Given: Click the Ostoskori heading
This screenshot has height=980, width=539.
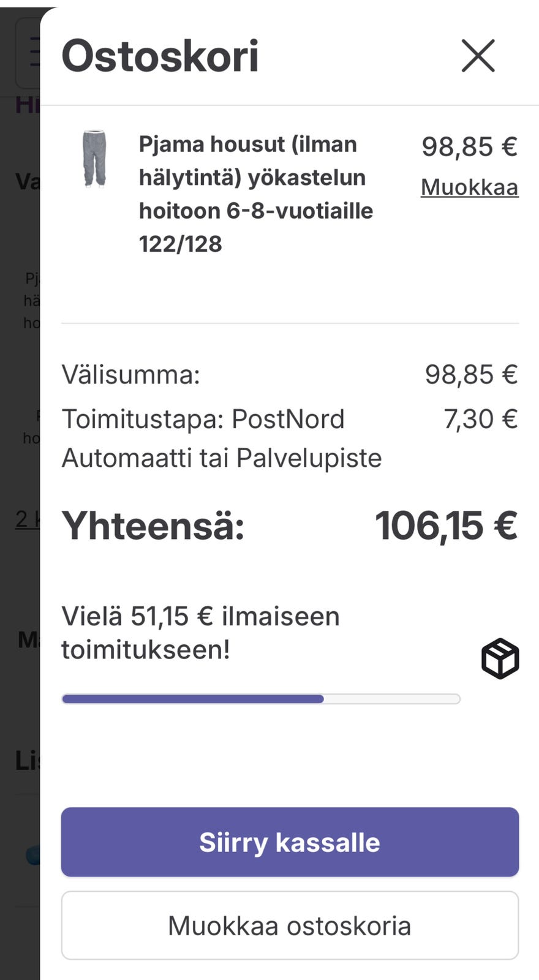Looking at the screenshot, I should (x=160, y=56).
